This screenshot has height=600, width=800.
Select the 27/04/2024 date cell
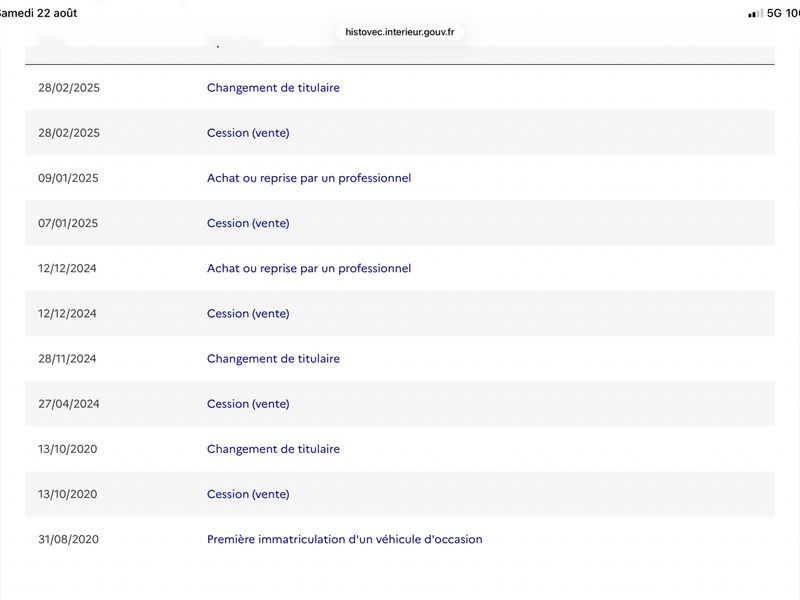pos(69,404)
